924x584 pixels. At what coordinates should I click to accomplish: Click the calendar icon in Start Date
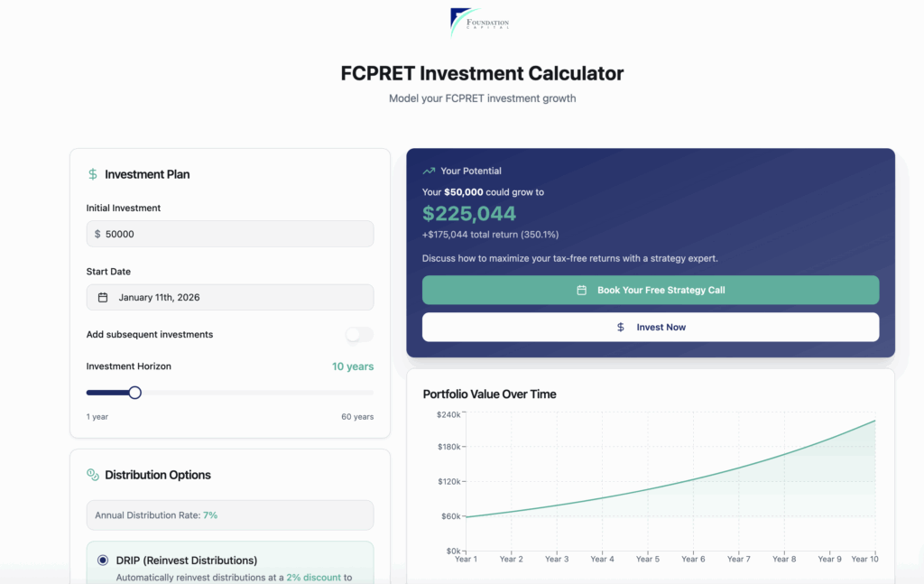point(103,298)
